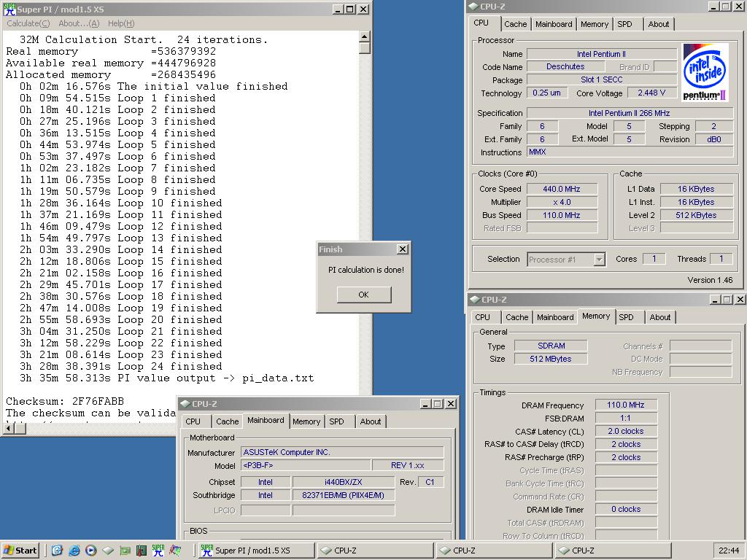The width and height of the screenshot is (747, 560).
Task: Open Memory tab in the CPU-Z processor window
Action: coord(594,24)
